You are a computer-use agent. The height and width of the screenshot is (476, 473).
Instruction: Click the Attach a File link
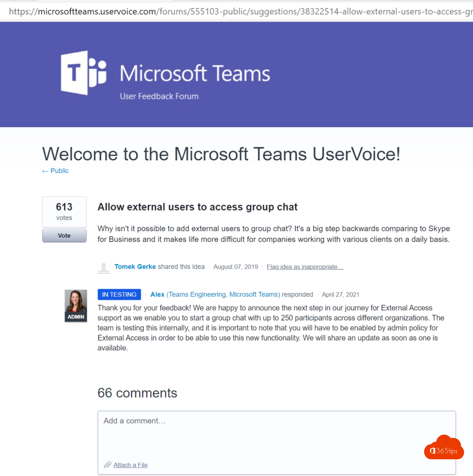(131, 465)
